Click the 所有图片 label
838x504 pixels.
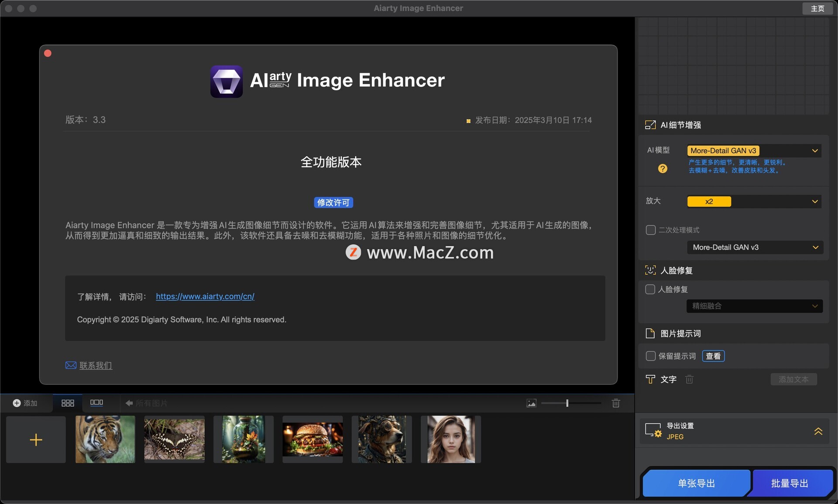pos(151,403)
